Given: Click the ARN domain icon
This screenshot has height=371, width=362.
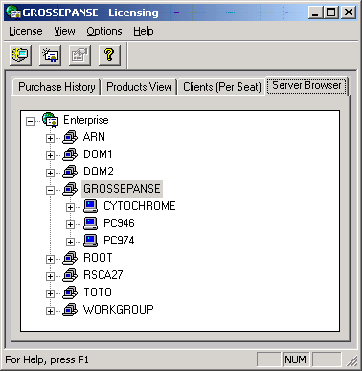Looking at the screenshot, I should [x=70, y=137].
